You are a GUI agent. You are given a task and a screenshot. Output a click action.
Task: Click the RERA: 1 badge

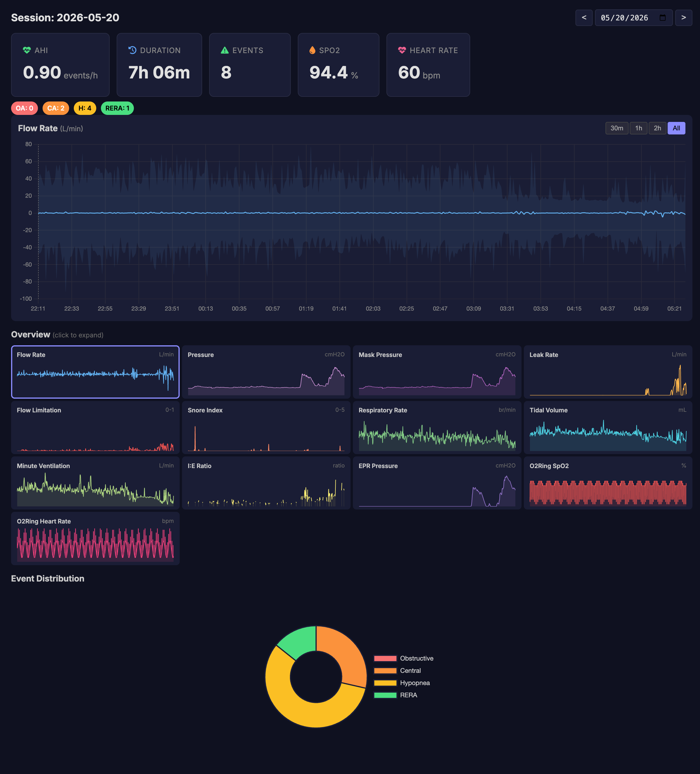(x=117, y=108)
